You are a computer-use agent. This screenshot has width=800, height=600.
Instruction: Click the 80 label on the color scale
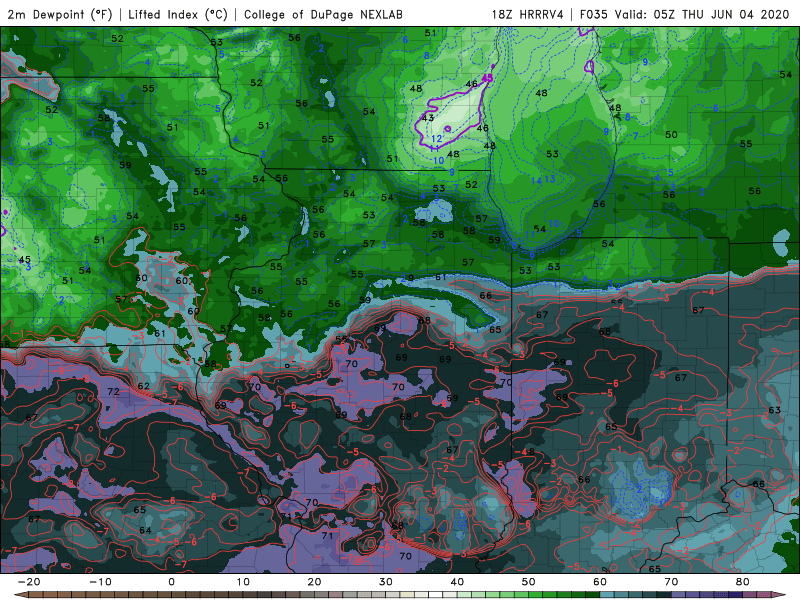click(x=743, y=582)
